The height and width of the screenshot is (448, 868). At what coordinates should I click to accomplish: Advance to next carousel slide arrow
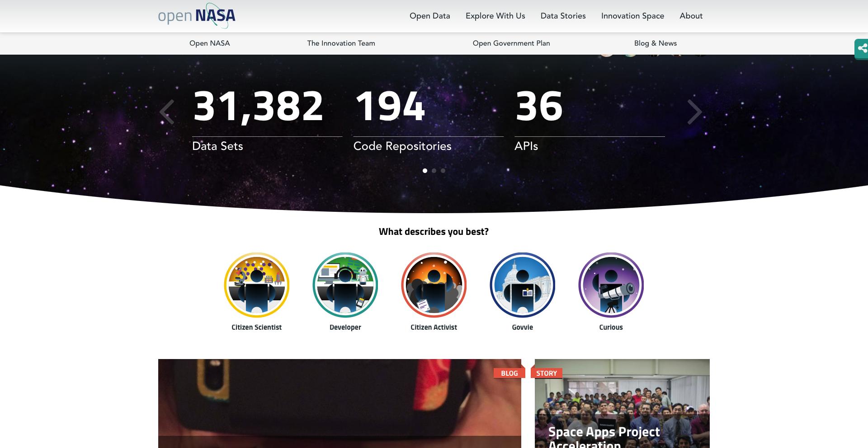tap(694, 112)
